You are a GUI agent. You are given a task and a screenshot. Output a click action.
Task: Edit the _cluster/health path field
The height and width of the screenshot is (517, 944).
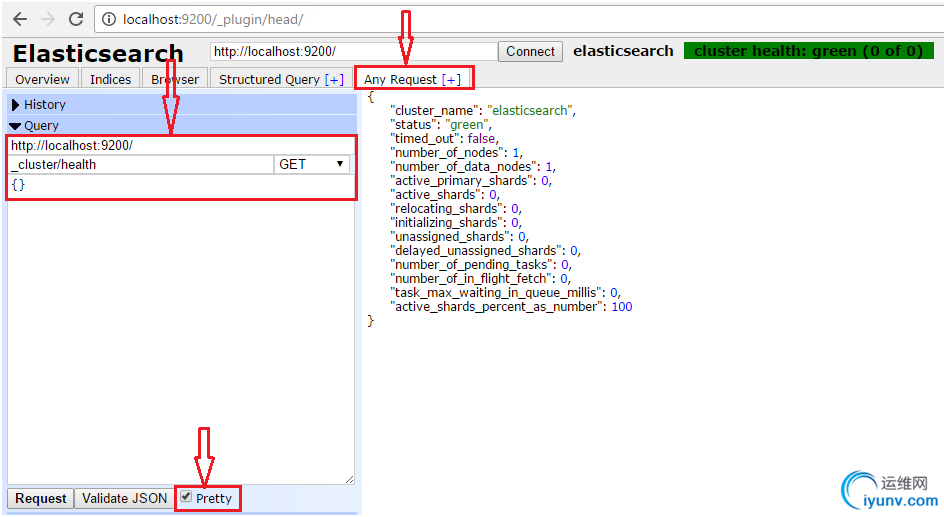click(x=141, y=165)
